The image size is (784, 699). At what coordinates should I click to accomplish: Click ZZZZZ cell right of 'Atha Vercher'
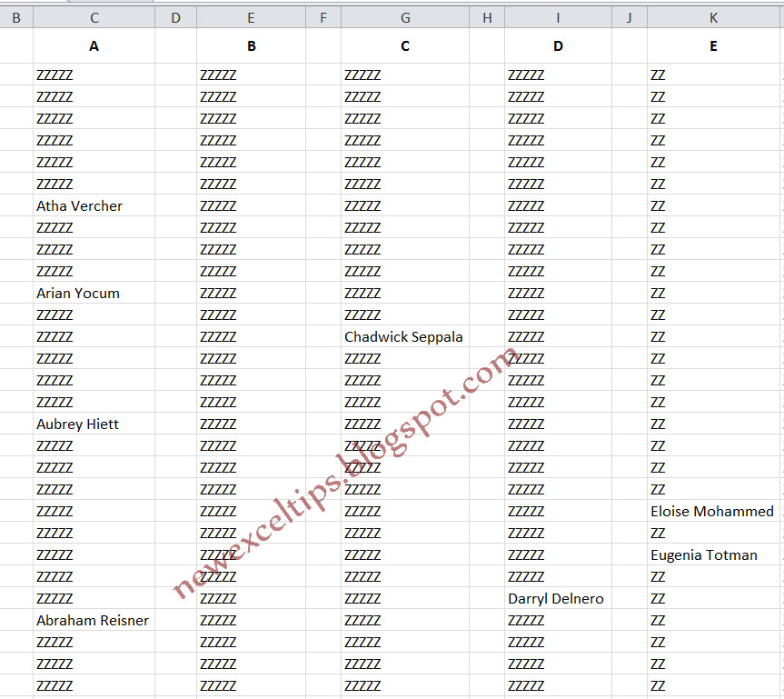[x=251, y=205]
